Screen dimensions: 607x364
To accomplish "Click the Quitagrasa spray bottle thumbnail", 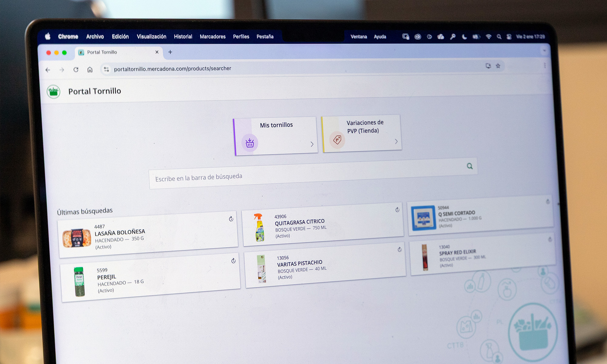I will 259,227.
